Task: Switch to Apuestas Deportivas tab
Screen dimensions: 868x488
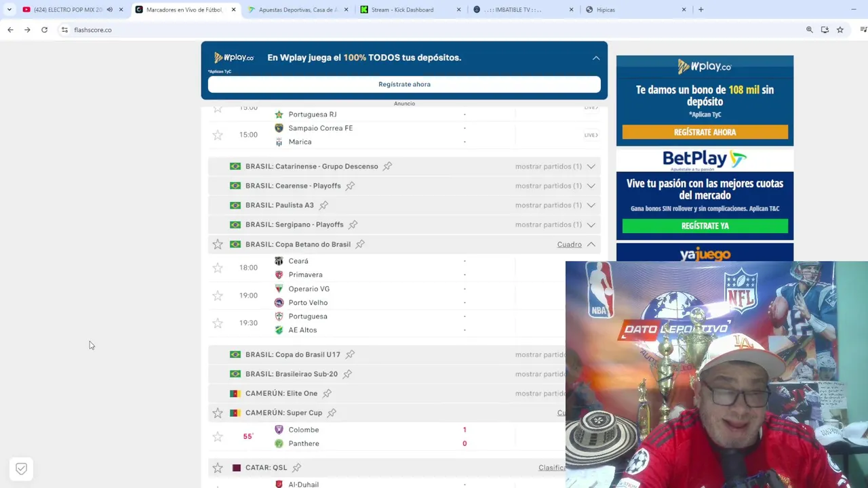Action: tap(298, 9)
